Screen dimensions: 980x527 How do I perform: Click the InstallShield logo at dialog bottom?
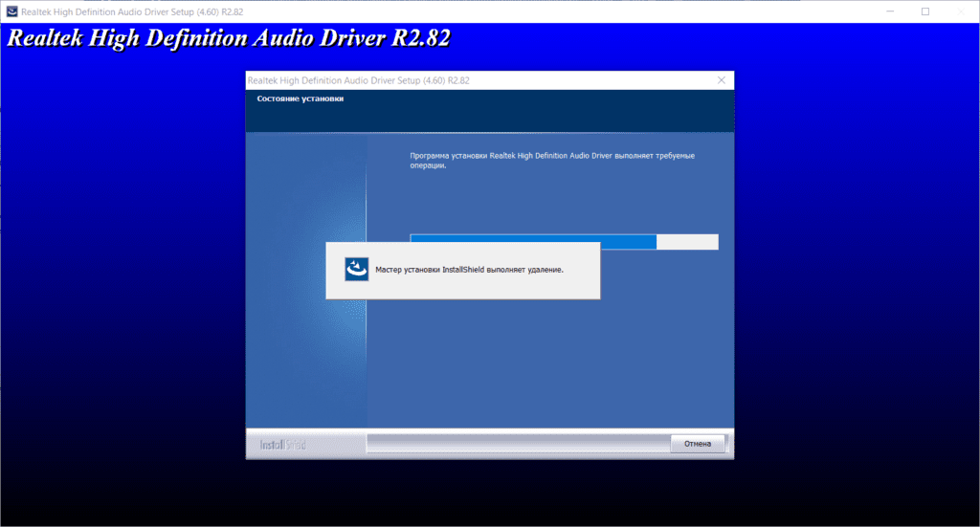282,445
